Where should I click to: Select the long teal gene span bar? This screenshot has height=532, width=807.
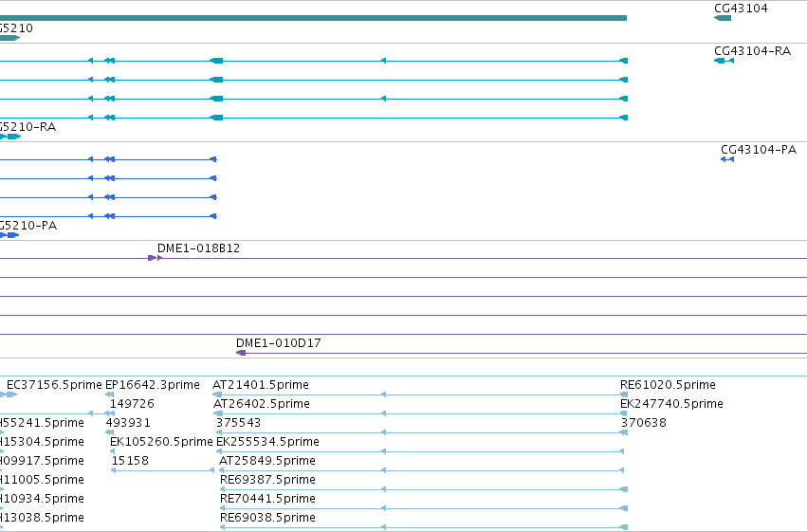click(314, 19)
